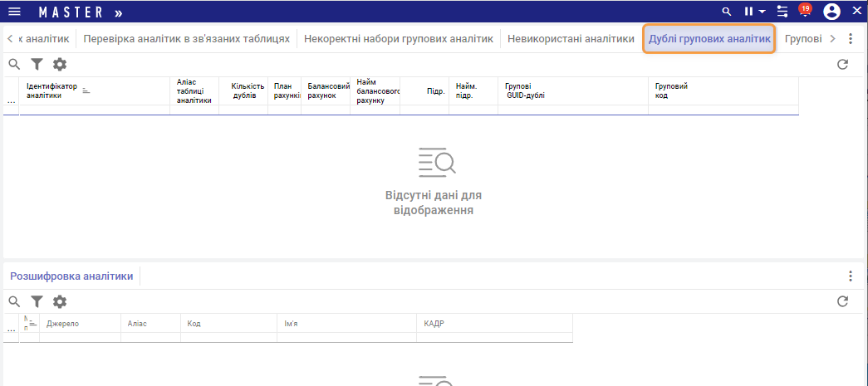Image resolution: width=868 pixels, height=386 pixels.
Task: Open gear settings in lower grid toolbar
Action: tap(60, 301)
